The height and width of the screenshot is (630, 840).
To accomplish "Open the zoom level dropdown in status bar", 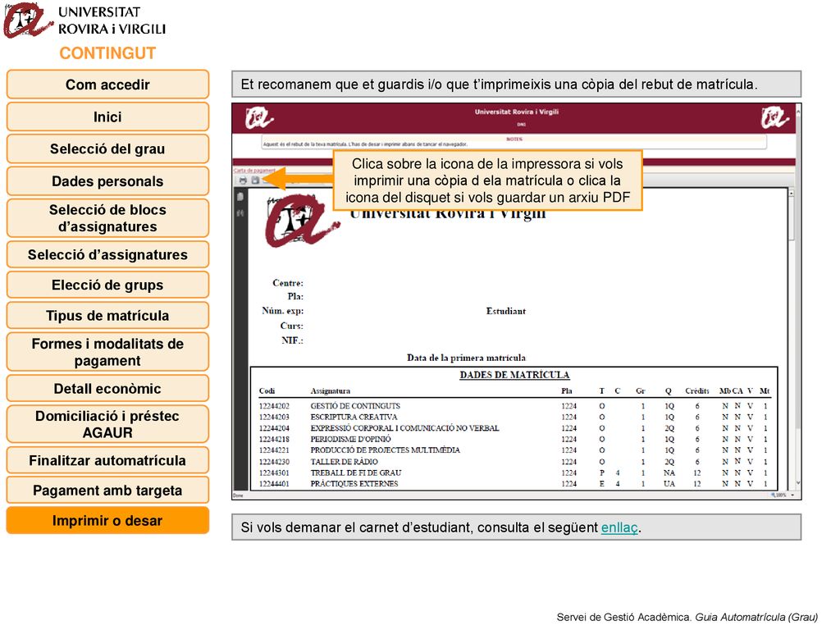I will (793, 495).
